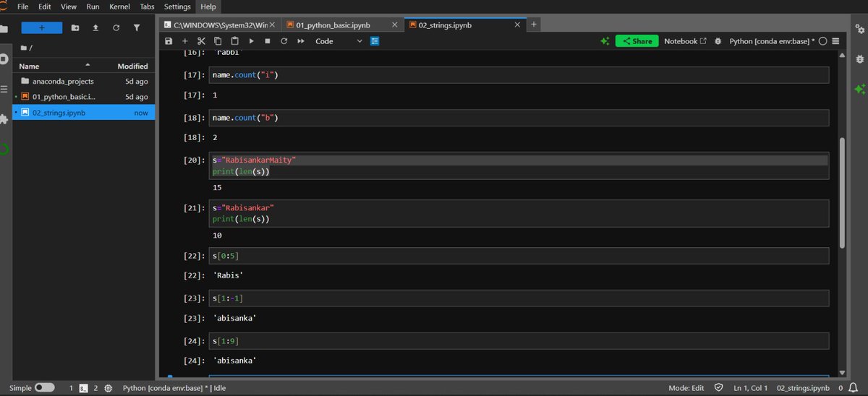Click the kernel status circle indicator
The width and height of the screenshot is (868, 396).
coord(822,41)
